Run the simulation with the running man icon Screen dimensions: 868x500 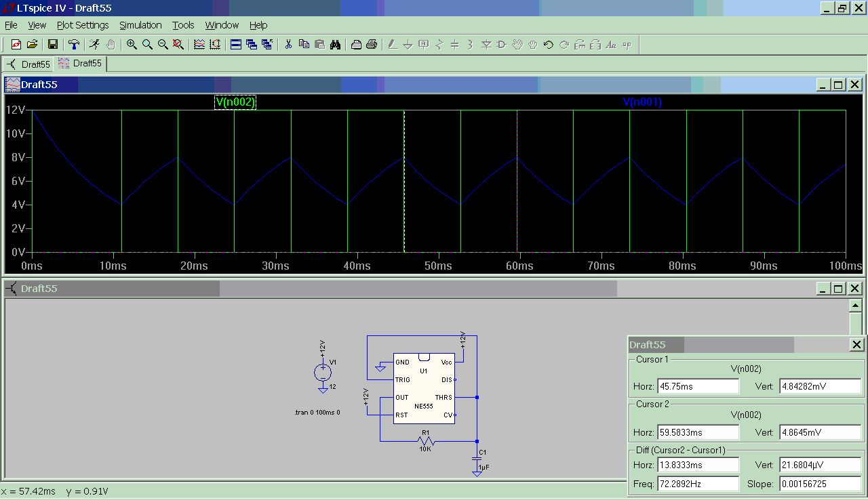(94, 45)
